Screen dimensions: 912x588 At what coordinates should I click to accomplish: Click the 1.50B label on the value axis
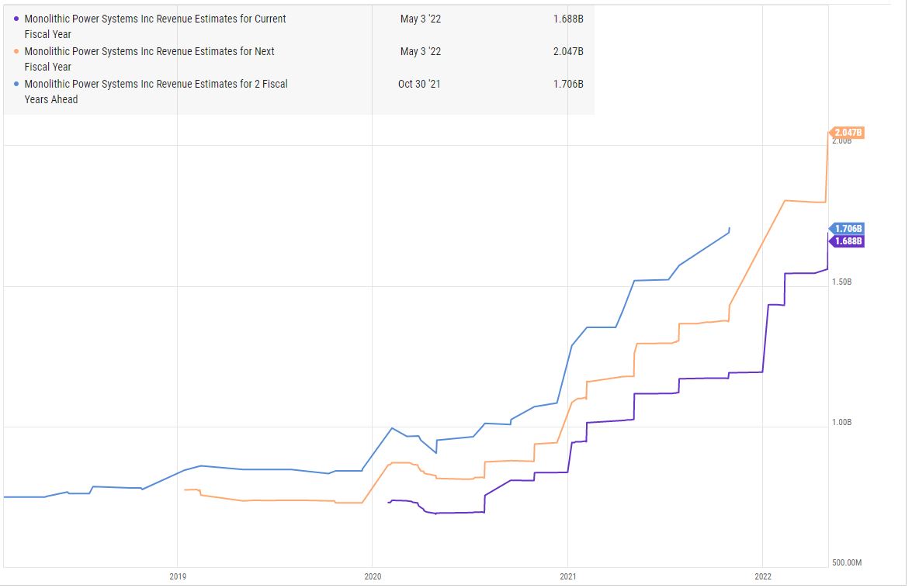pyautogui.click(x=841, y=282)
